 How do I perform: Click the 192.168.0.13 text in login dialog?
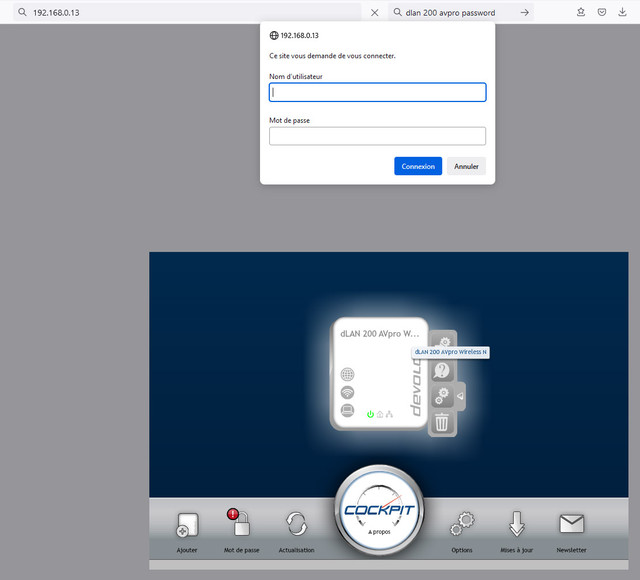[x=299, y=36]
